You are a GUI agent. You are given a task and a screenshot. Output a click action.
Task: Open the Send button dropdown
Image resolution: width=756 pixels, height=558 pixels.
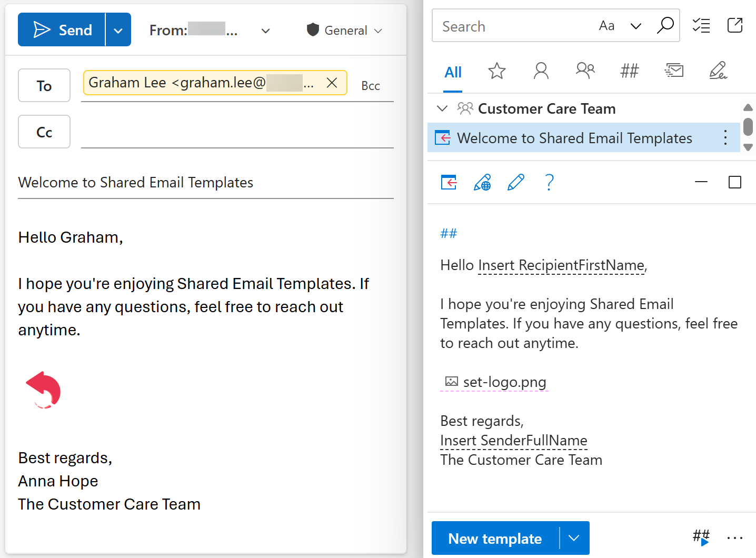click(118, 29)
